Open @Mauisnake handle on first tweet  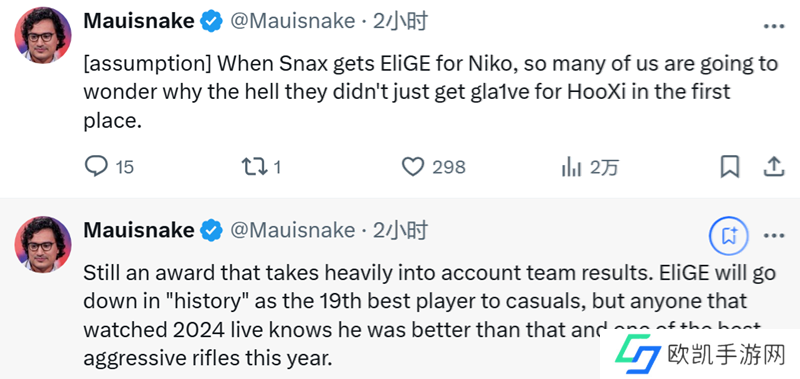point(292,21)
